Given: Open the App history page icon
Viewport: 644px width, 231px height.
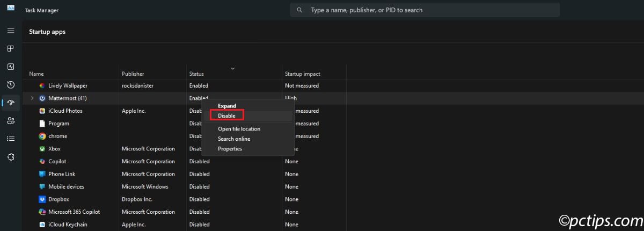Looking at the screenshot, I should pyautogui.click(x=11, y=84).
